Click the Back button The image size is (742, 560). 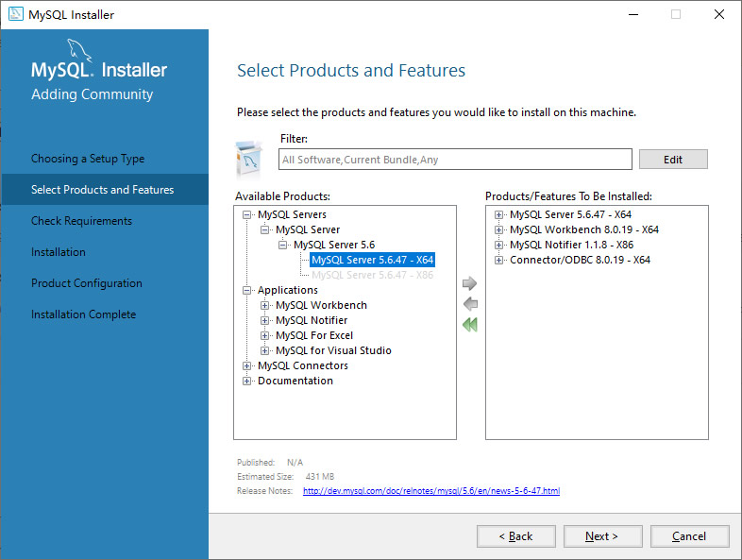click(515, 536)
